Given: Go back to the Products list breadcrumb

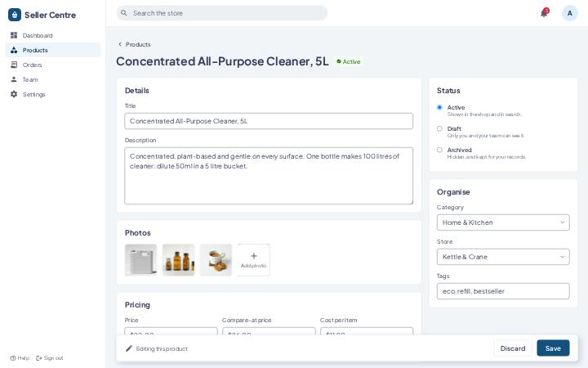Looking at the screenshot, I should point(134,44).
